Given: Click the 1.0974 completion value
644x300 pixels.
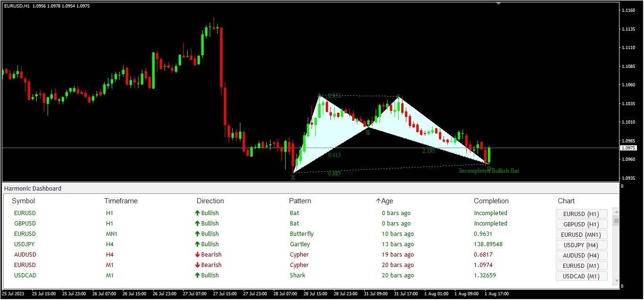Looking at the screenshot, I should 483,265.
